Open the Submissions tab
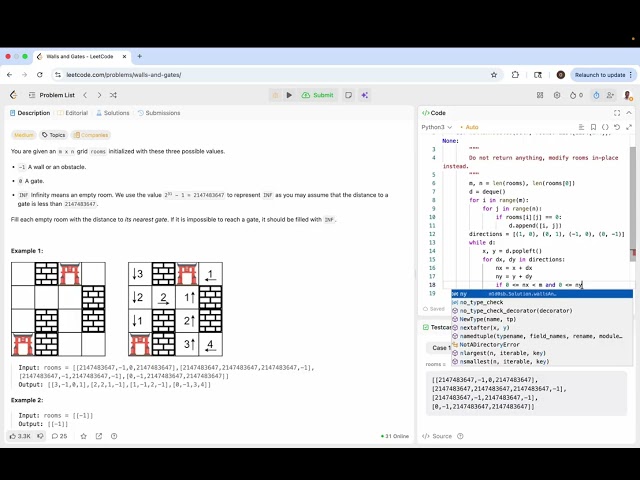The height and width of the screenshot is (480, 640). 159,113
